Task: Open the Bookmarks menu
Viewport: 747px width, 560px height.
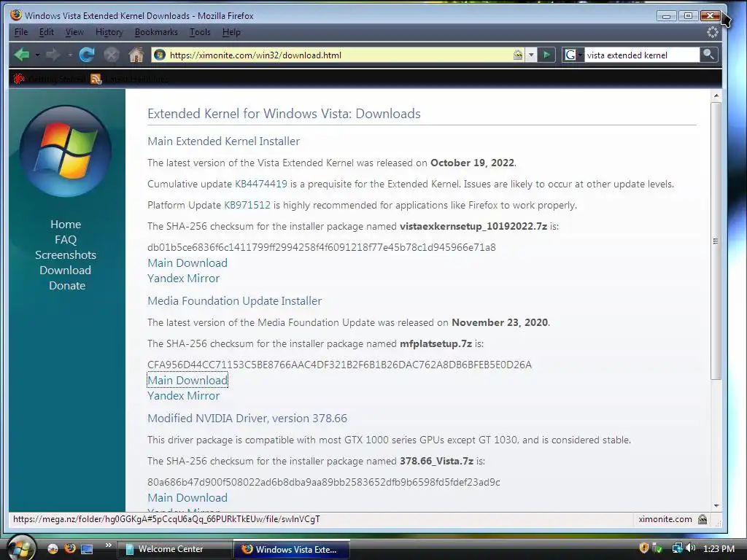Action: point(156,32)
